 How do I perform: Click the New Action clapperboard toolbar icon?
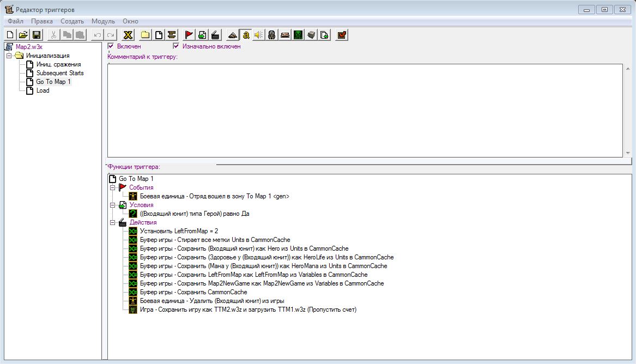click(215, 35)
